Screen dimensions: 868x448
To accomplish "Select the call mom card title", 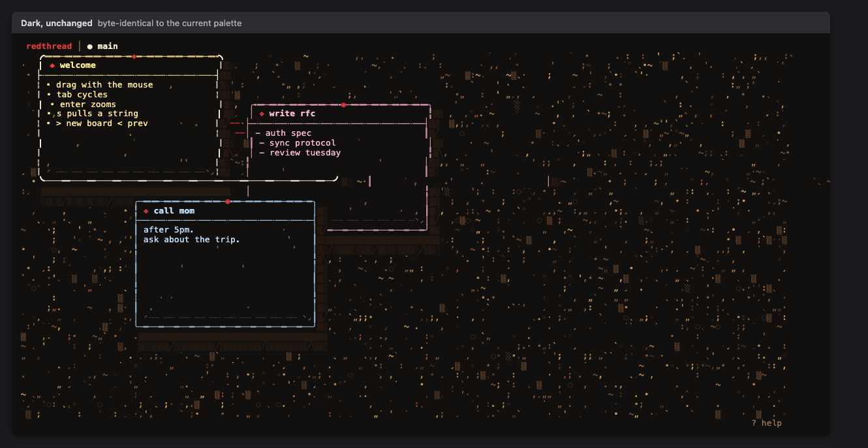I will click(x=174, y=211).
